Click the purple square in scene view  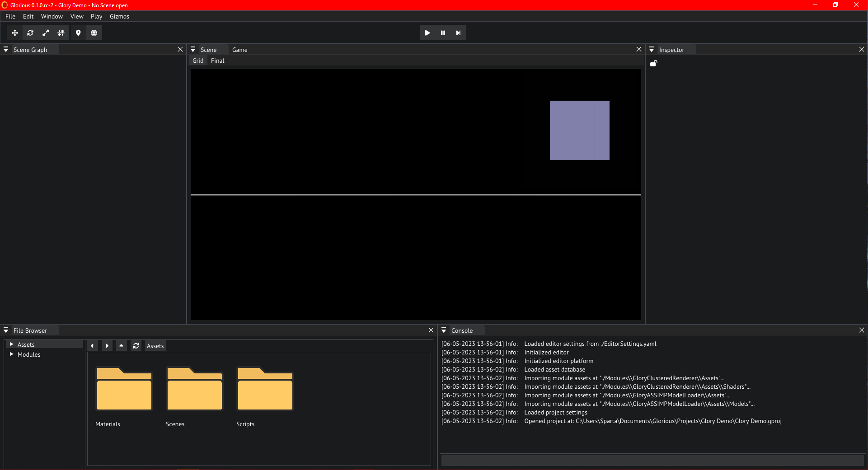coord(579,130)
